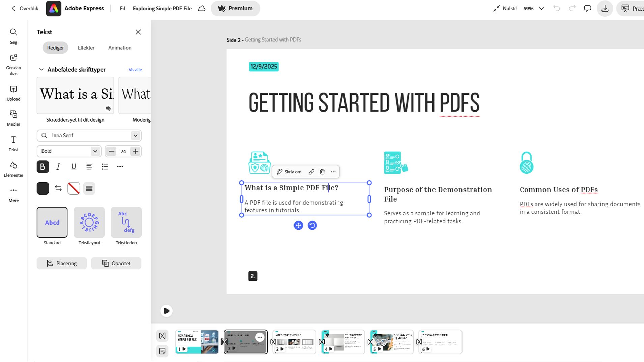Open slide 2 thumbnail options menu
The image size is (644, 362).
click(x=260, y=337)
